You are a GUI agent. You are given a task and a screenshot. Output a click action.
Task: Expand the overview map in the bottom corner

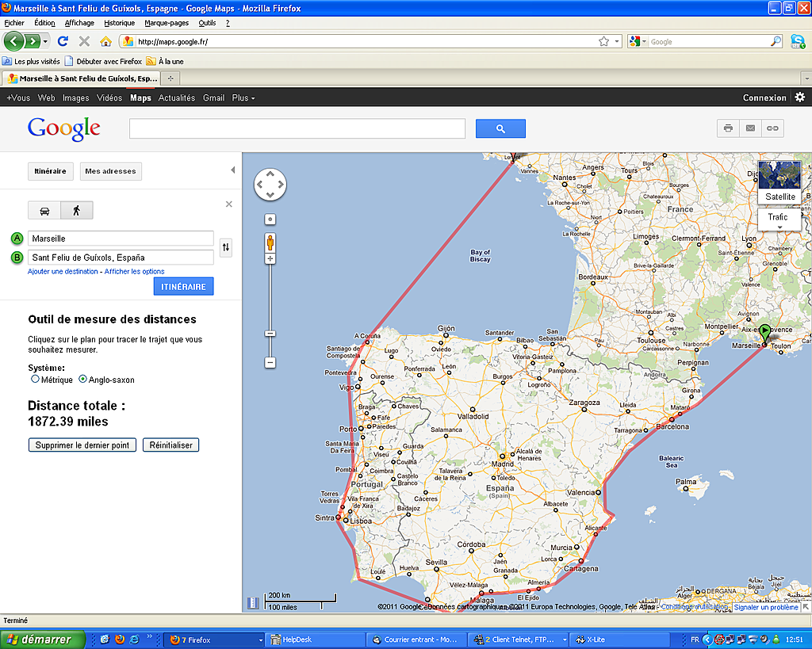806,606
